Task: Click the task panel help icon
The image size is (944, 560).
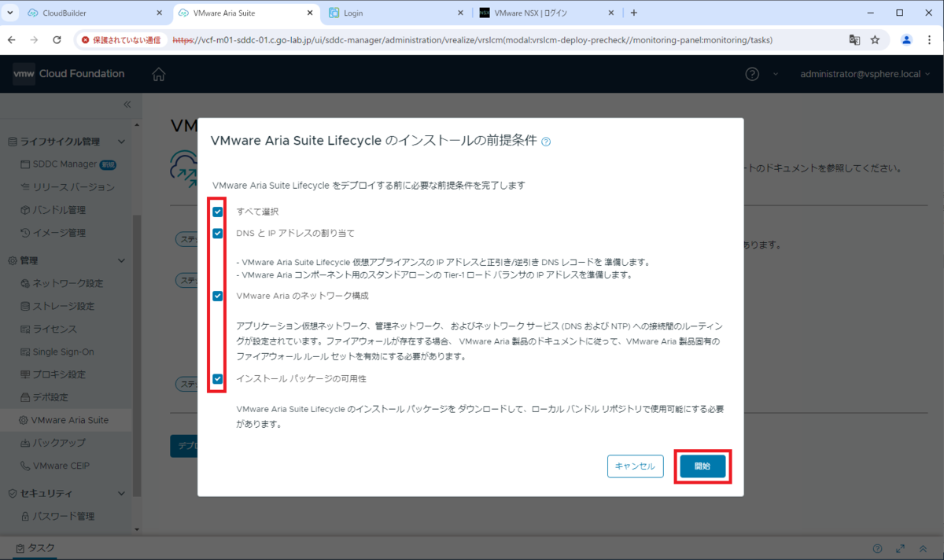Action: pyautogui.click(x=878, y=548)
